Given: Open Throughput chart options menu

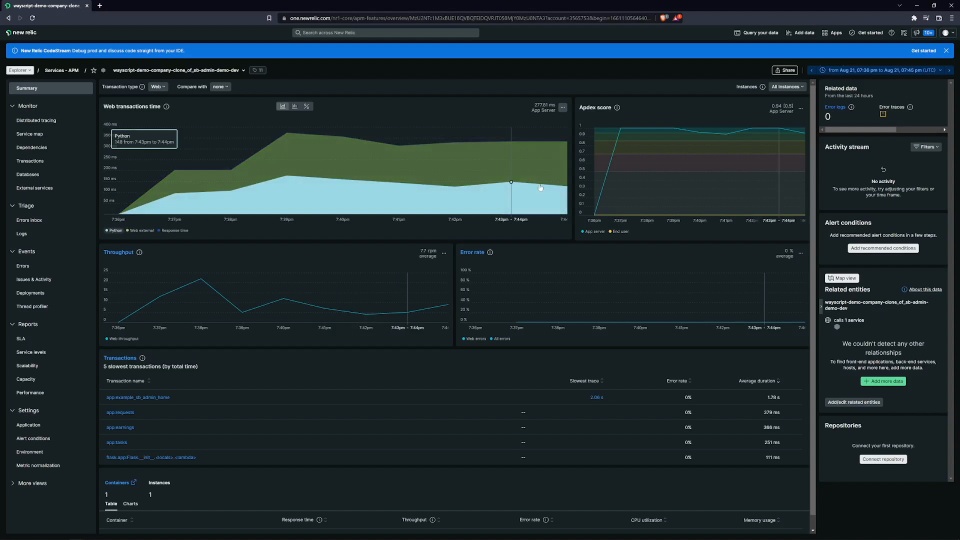Looking at the screenshot, I should coord(444,253).
